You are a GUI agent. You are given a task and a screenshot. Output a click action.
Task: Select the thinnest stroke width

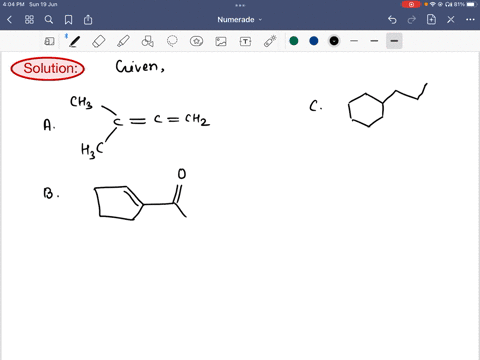pyautogui.click(x=354, y=41)
